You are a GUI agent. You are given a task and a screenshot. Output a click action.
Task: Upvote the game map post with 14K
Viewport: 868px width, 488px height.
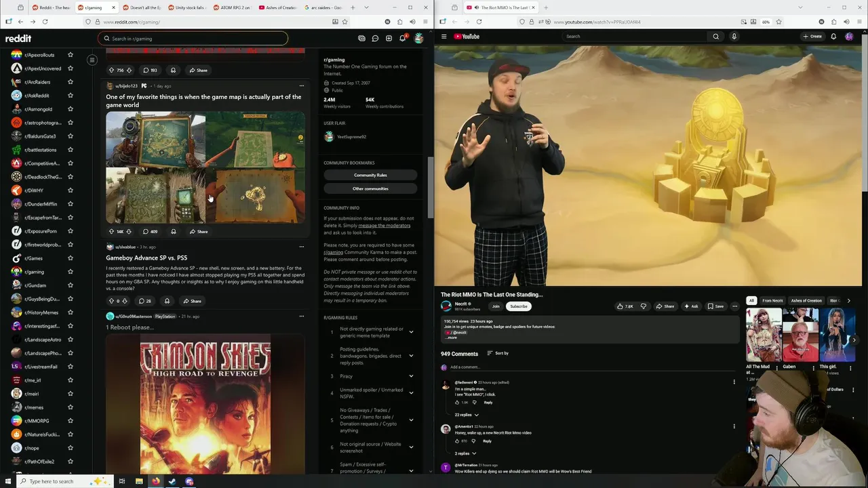pyautogui.click(x=112, y=232)
